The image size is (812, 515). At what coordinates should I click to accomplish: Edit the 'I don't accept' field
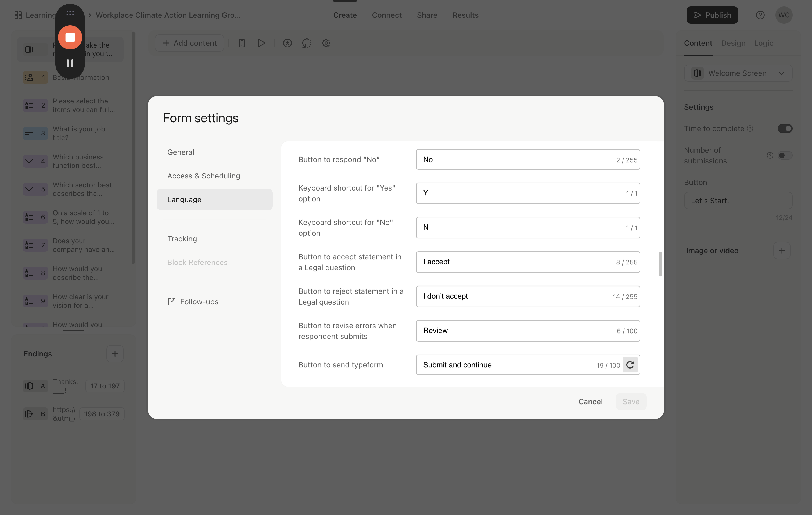click(x=528, y=296)
